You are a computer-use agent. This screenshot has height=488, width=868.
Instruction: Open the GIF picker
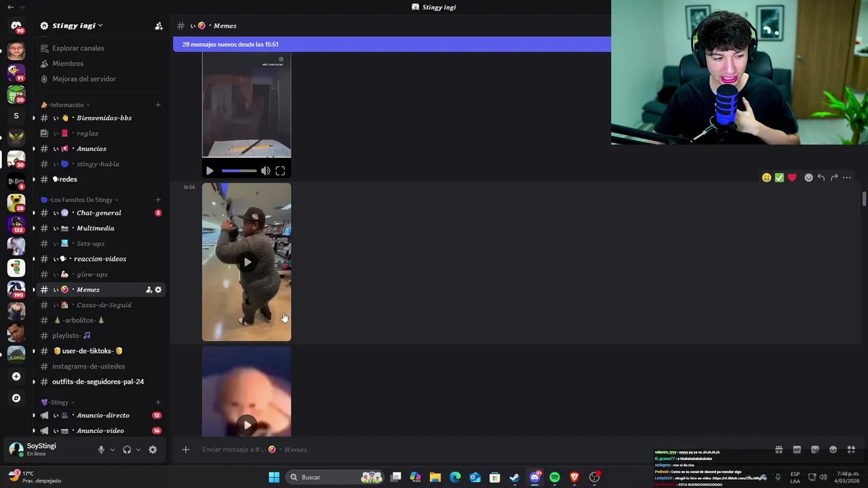(x=797, y=449)
